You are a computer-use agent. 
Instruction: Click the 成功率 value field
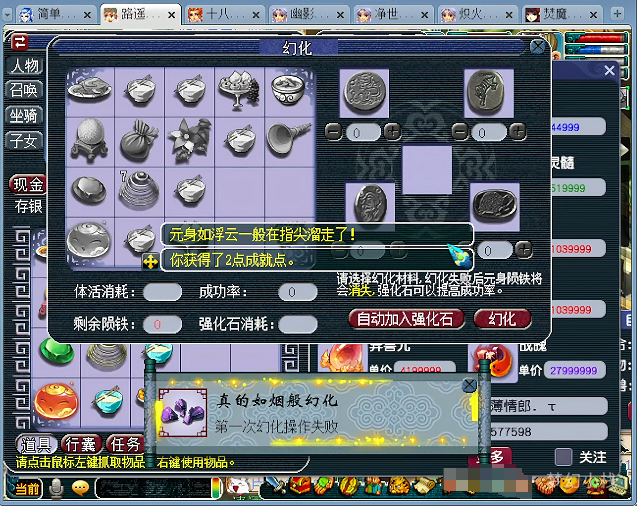coord(297,292)
